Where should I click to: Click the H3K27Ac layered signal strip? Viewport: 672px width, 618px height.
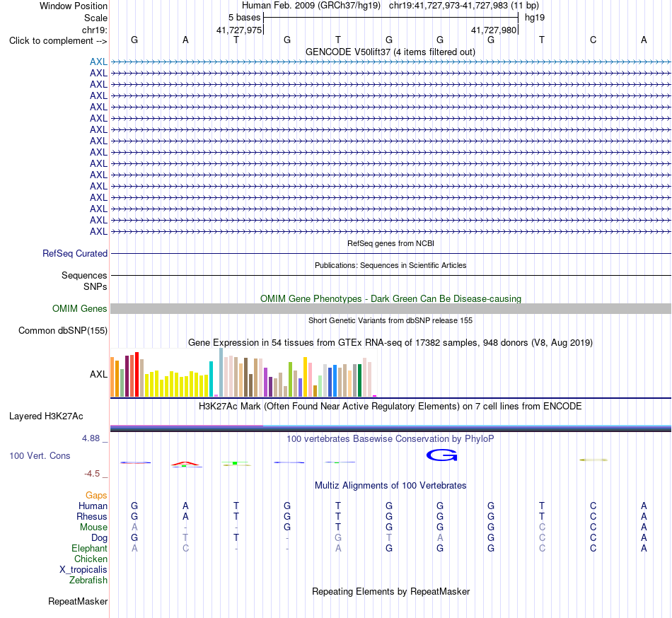pos(390,428)
